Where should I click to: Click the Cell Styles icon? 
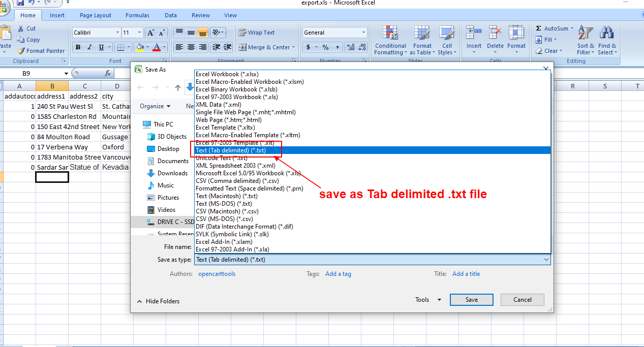[446, 34]
